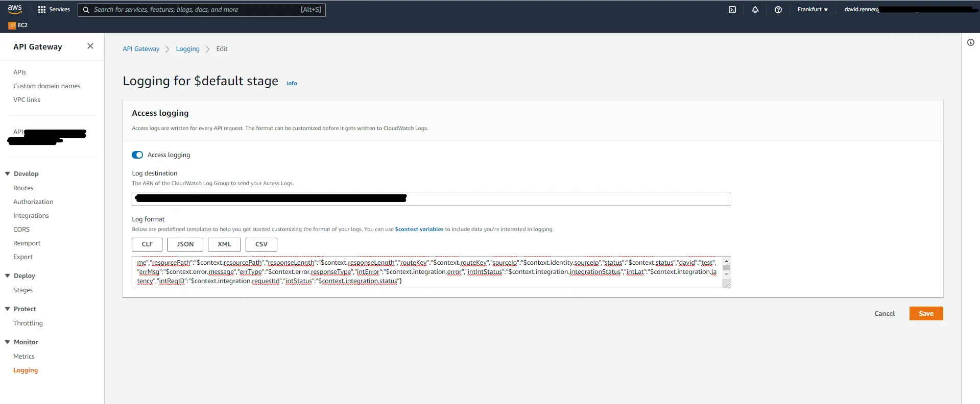Viewport: 980px width, 404px height.
Task: Open CORS settings
Action: [x=21, y=230]
